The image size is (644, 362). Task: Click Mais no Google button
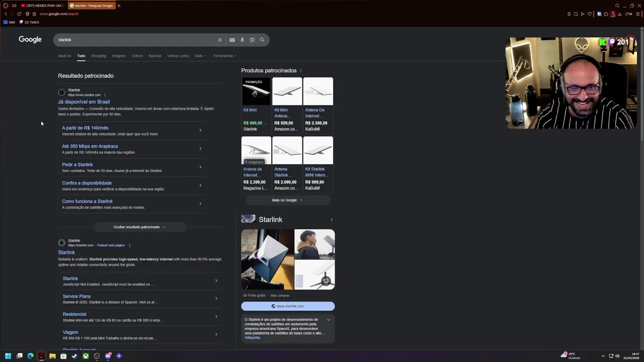pyautogui.click(x=287, y=200)
